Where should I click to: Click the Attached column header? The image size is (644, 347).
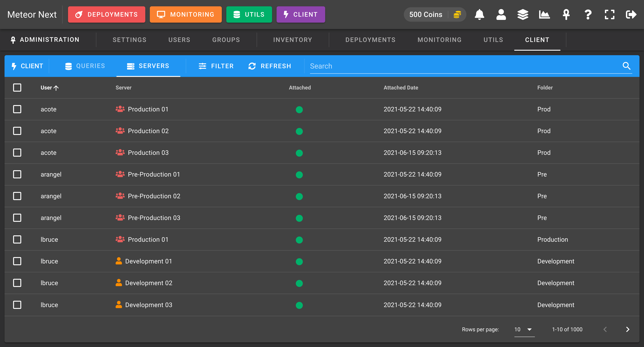point(300,88)
